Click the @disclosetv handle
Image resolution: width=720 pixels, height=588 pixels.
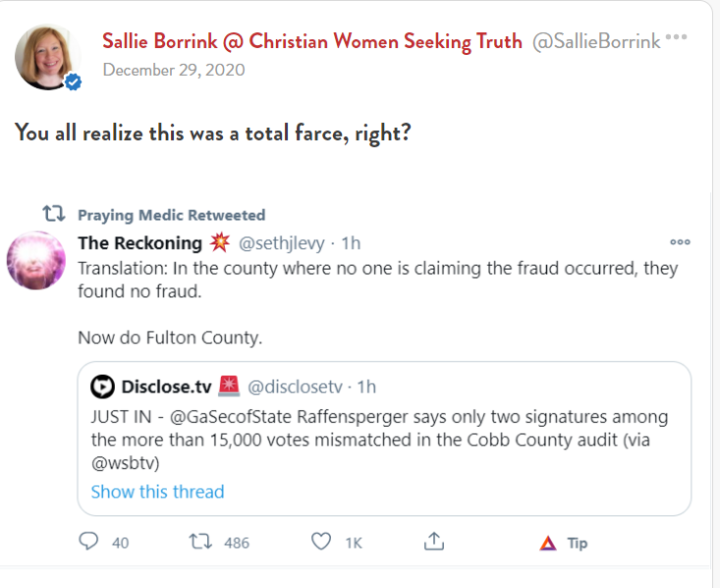(x=296, y=387)
